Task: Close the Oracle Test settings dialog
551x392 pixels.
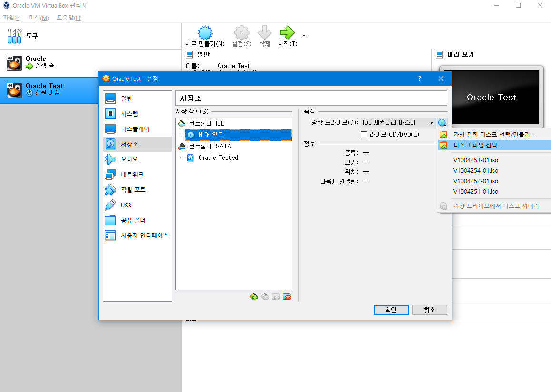Action: point(441,78)
